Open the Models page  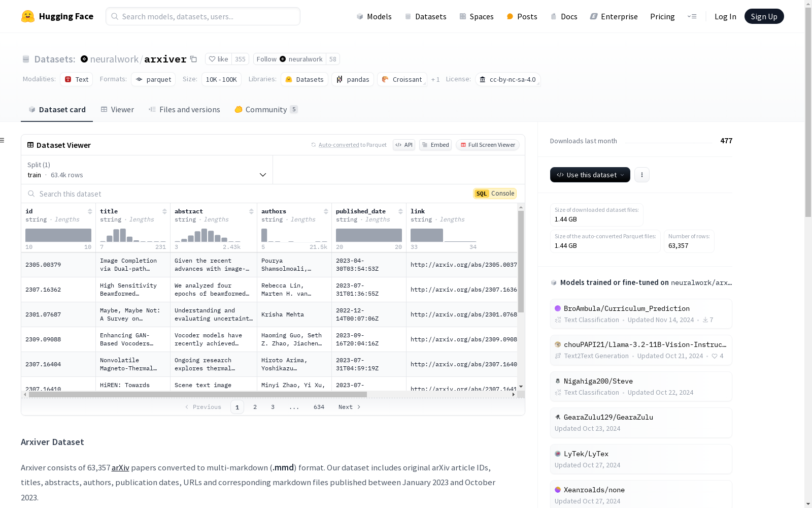click(x=374, y=16)
